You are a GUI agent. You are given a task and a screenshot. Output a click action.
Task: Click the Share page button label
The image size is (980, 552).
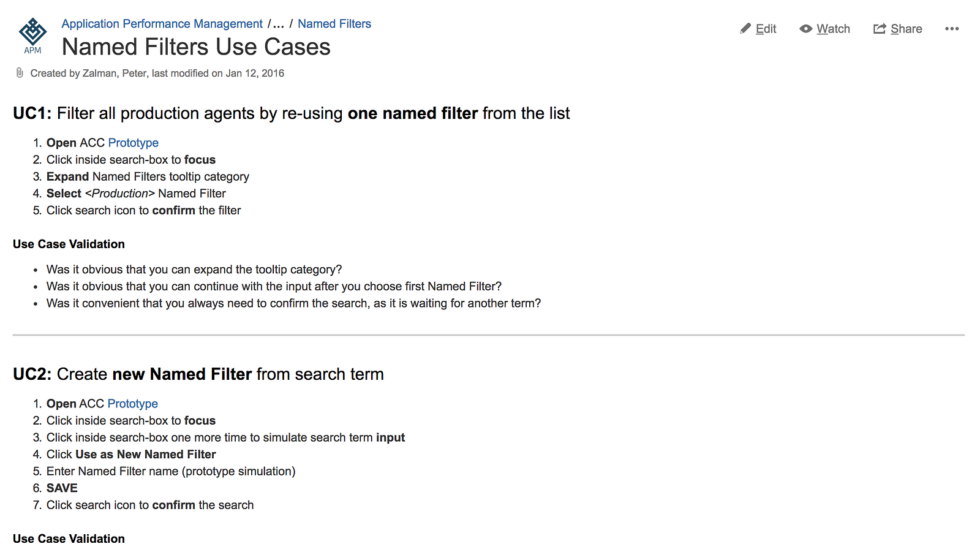pos(907,29)
